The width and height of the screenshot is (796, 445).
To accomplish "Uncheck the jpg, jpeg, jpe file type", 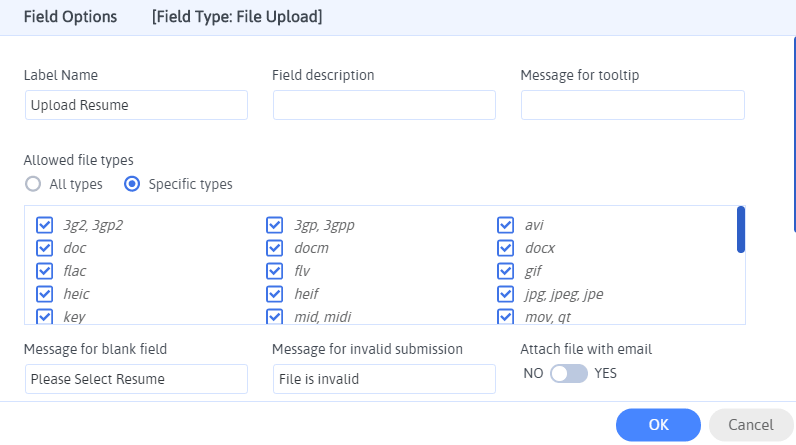I will tap(506, 294).
